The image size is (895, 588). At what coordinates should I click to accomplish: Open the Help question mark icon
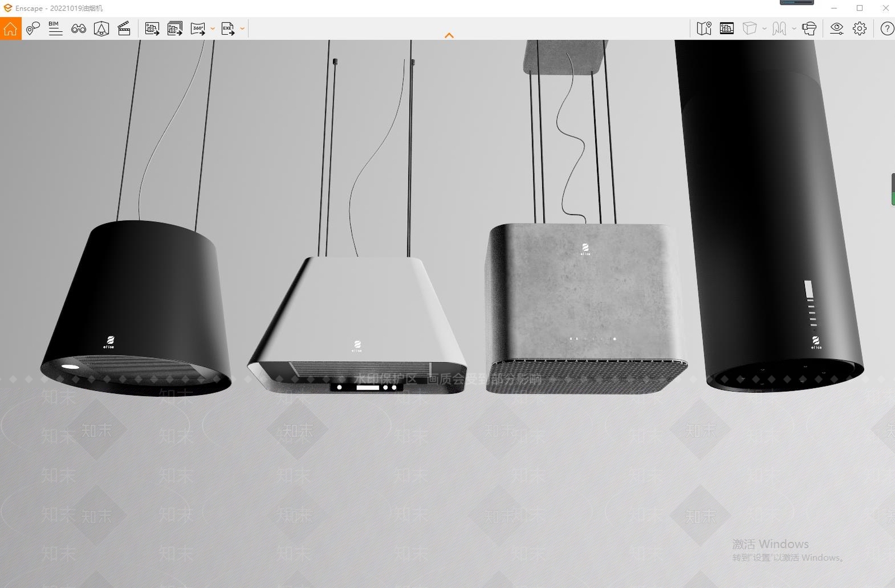pos(887,29)
